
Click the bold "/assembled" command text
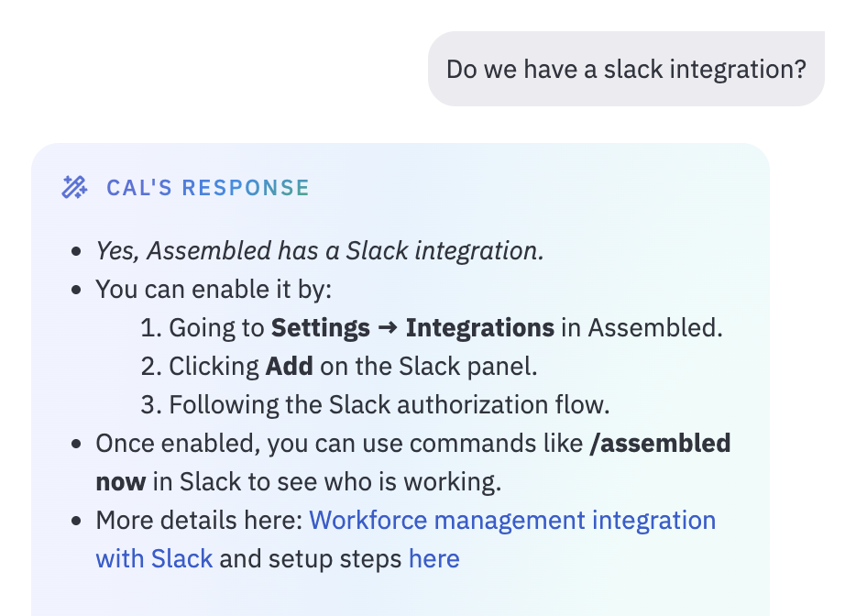click(660, 444)
